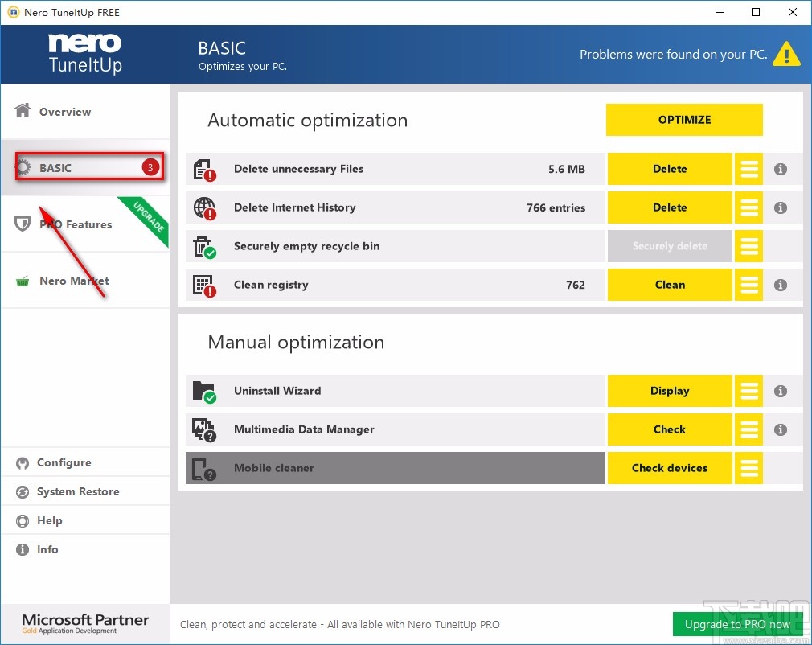Click the Delete Internet History globe icon
Viewport: 812px width, 645px height.
204,208
